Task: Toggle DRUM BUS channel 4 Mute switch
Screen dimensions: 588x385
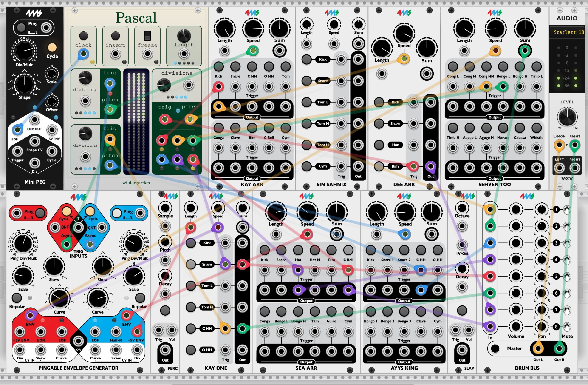Action: point(567,260)
